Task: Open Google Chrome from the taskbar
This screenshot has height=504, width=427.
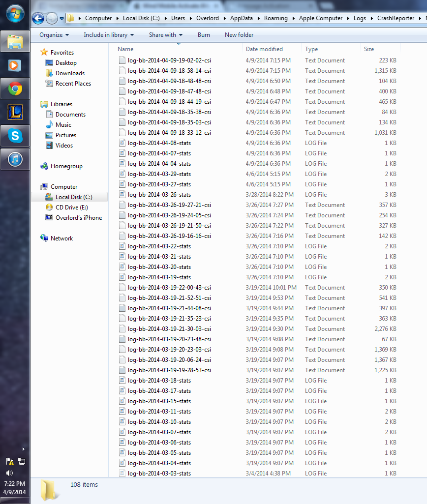Action: (15, 89)
